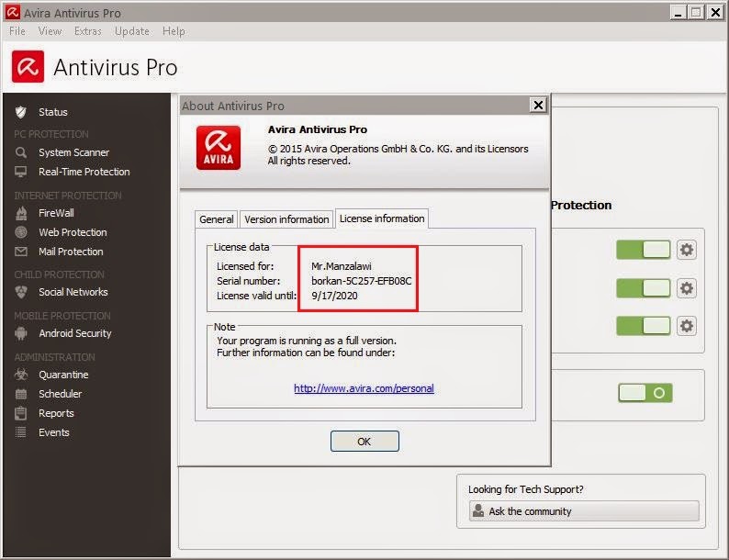Click the Social Networks shield icon
This screenshot has width=729, height=560.
[x=21, y=292]
